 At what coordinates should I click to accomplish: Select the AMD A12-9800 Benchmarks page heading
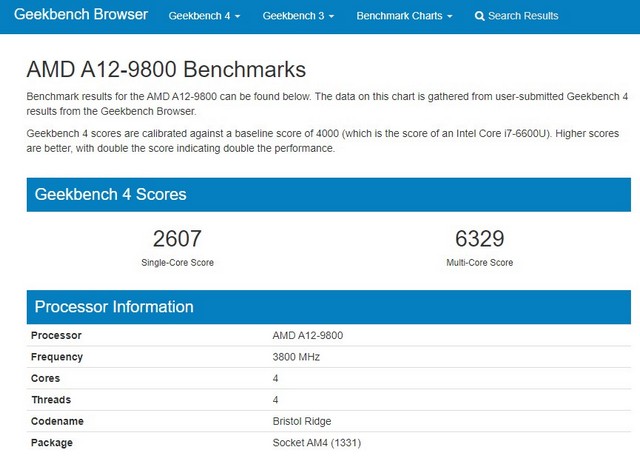click(x=165, y=70)
